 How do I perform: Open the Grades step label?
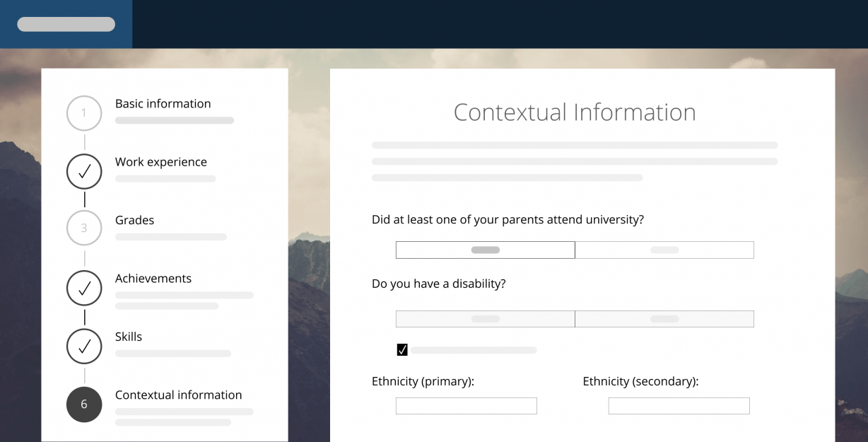(134, 220)
